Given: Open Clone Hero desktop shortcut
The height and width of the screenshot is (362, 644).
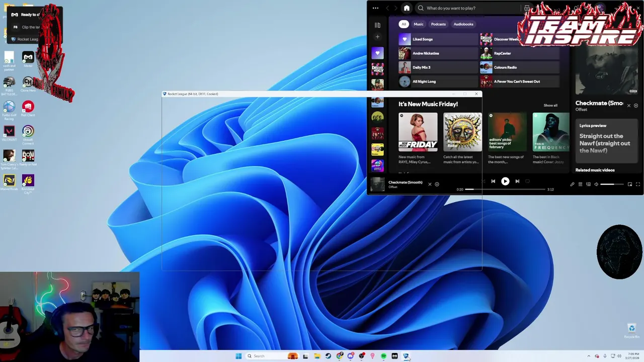Looking at the screenshot, I should point(28,83).
